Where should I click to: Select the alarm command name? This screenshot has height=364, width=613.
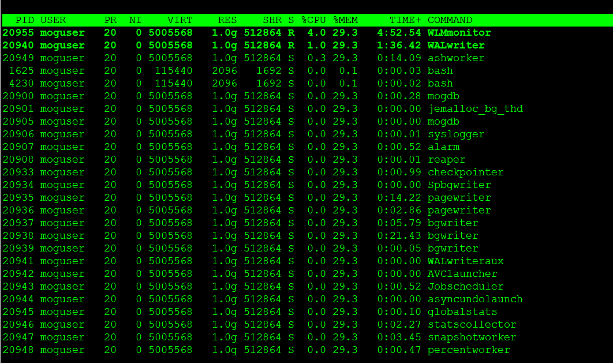point(444,147)
